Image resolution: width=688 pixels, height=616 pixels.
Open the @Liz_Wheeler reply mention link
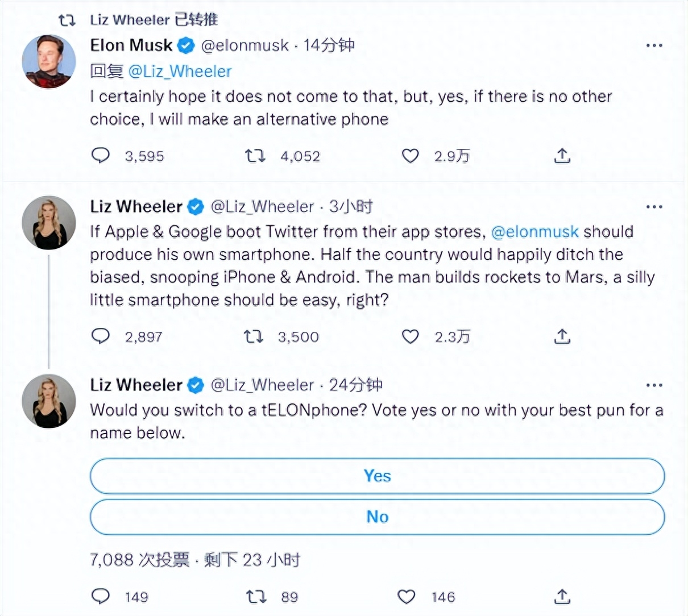point(180,72)
